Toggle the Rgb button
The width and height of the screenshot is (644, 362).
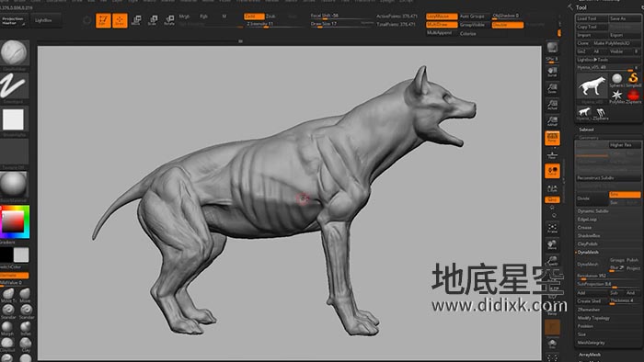pyautogui.click(x=203, y=17)
